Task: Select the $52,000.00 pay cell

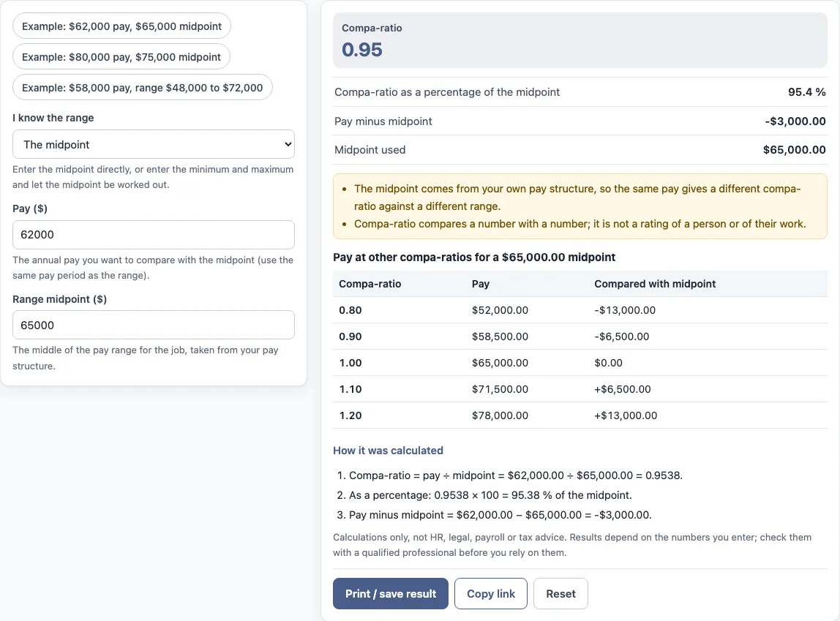Action: 500,310
